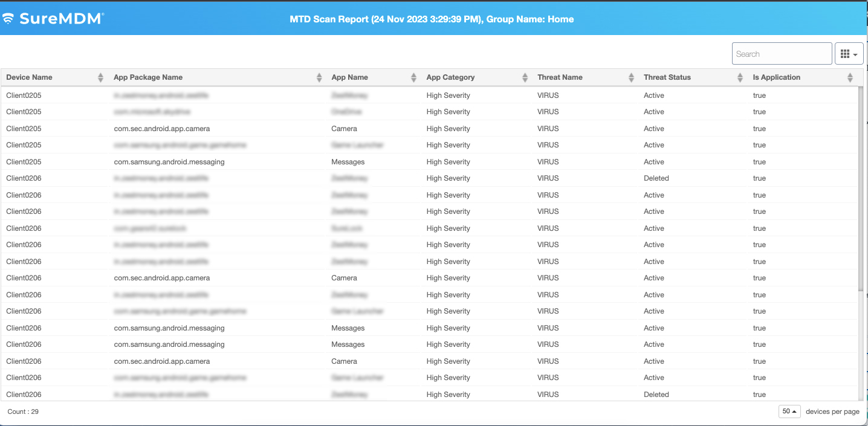
Task: Open the dropdown caret next to the grid icon
Action: pyautogui.click(x=855, y=53)
